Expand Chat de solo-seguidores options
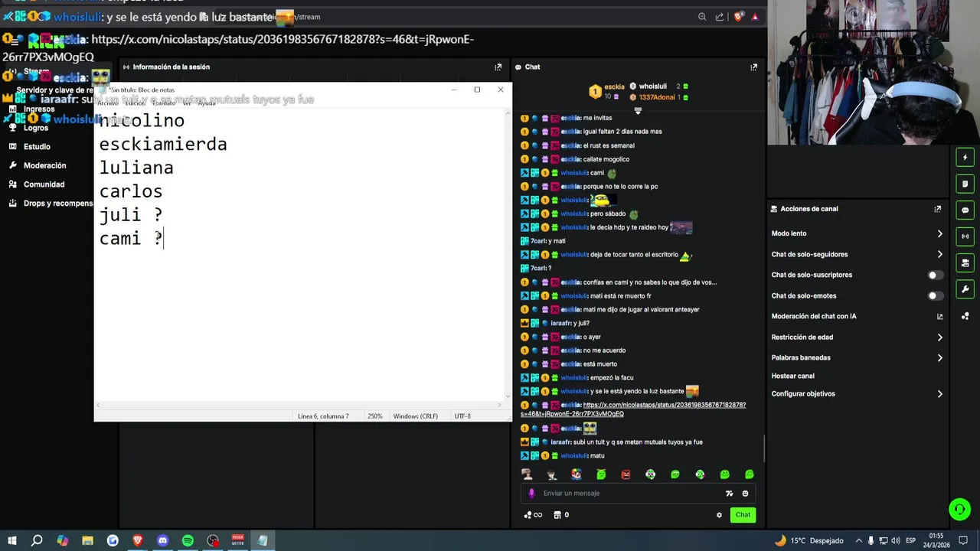Image resolution: width=980 pixels, height=551 pixels. coord(939,254)
